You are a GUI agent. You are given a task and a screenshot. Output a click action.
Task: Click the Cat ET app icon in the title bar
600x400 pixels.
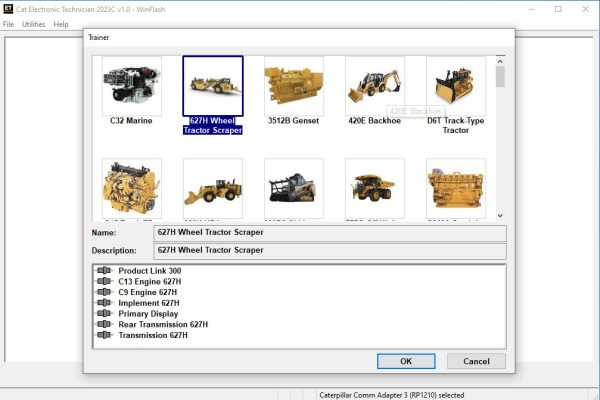click(8, 9)
